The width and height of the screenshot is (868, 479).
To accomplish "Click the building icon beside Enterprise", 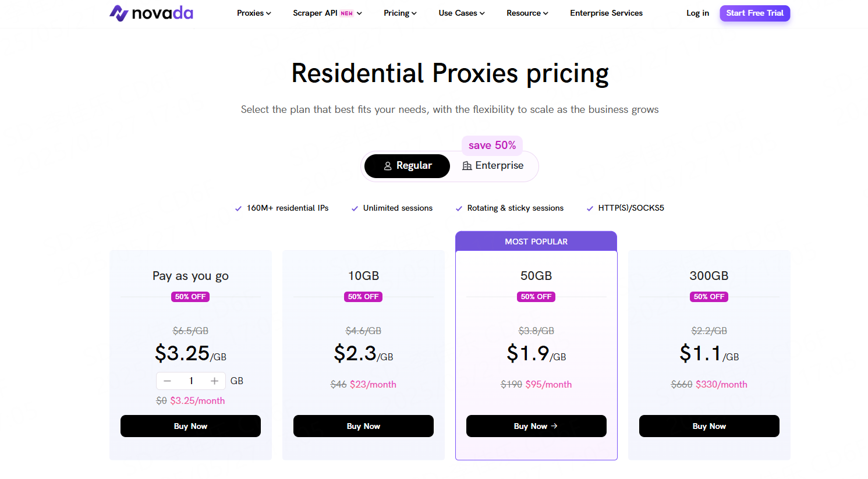I will [467, 166].
